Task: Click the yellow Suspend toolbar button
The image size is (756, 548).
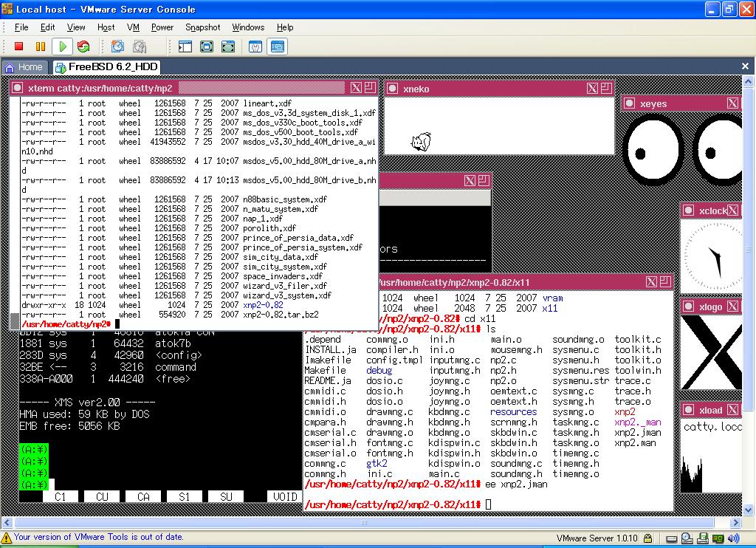Action: coord(41,47)
